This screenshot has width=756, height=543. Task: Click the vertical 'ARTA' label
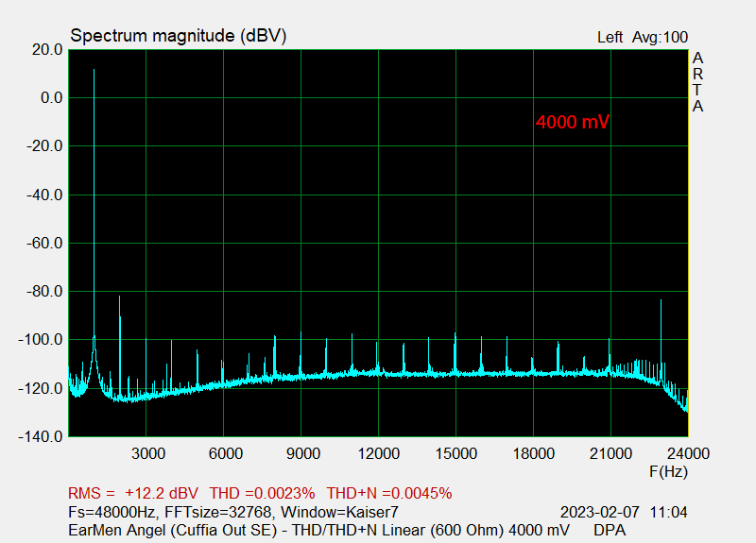pos(697,82)
